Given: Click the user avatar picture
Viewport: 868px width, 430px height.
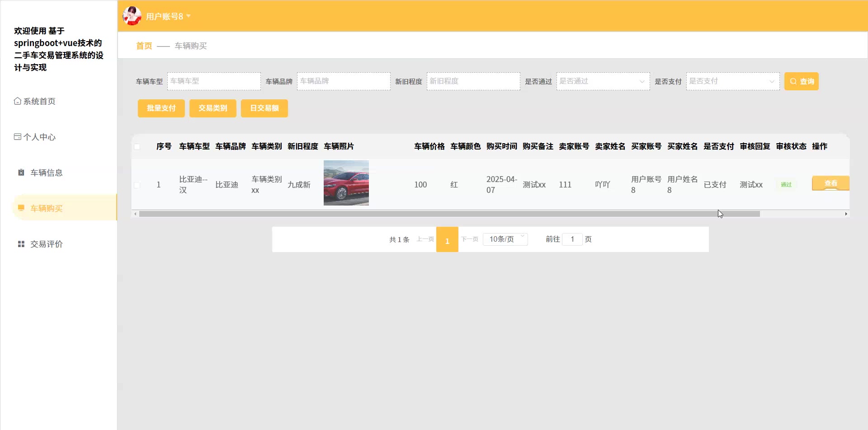Looking at the screenshot, I should click(132, 16).
